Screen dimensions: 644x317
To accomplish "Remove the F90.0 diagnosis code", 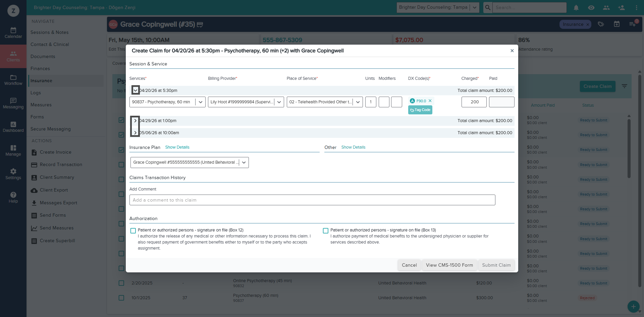I will pyautogui.click(x=430, y=101).
